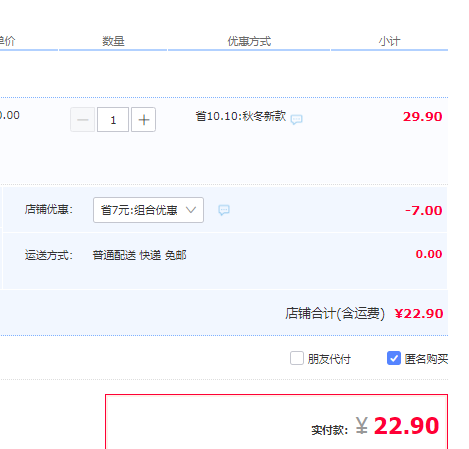Click the 数量 column header
Image resolution: width=469 pixels, height=449 pixels.
click(113, 41)
